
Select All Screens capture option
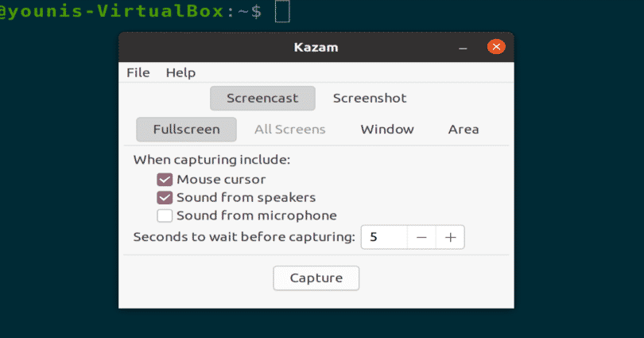290,130
